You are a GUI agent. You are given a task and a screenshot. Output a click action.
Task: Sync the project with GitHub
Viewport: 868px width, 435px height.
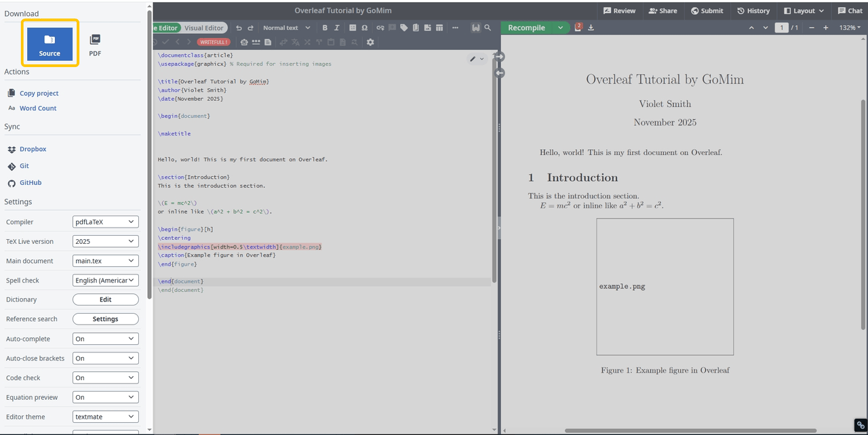tap(30, 182)
